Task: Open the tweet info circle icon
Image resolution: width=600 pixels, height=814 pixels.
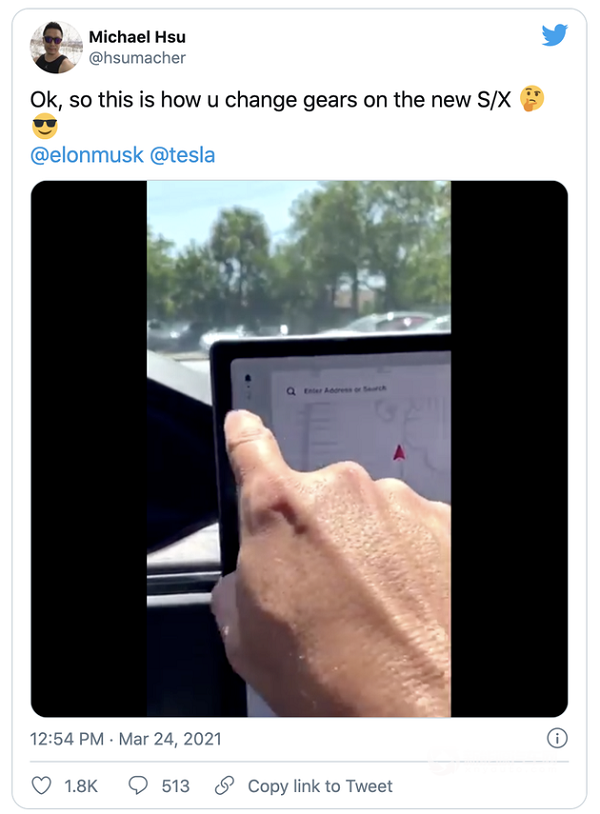Action: [x=557, y=738]
